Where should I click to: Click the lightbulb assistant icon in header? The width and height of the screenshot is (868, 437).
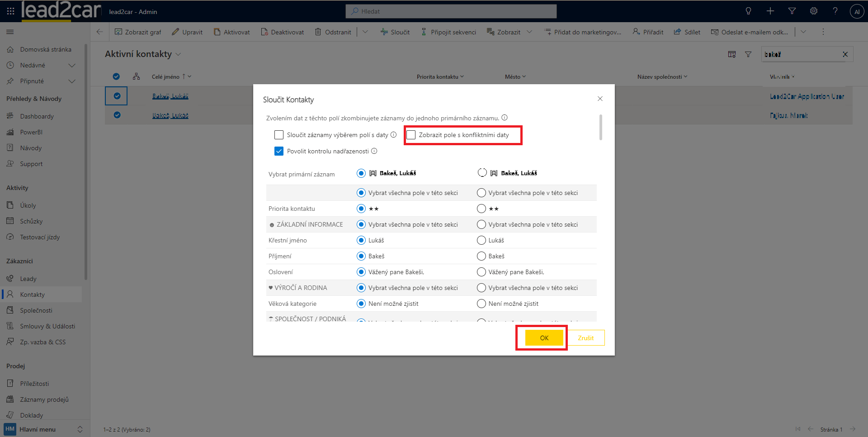tap(748, 11)
